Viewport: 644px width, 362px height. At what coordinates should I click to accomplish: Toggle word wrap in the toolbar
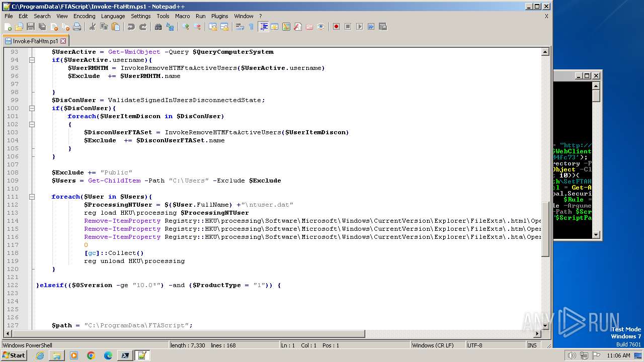240,27
